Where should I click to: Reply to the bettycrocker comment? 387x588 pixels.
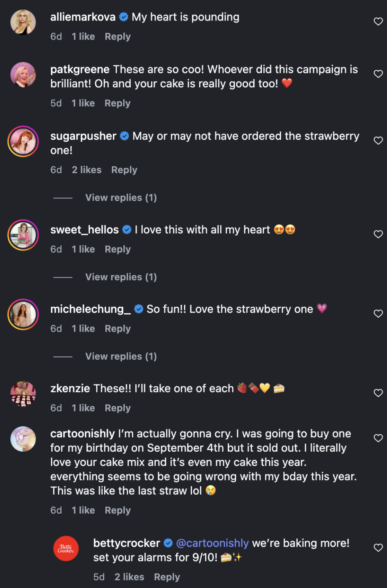(167, 577)
